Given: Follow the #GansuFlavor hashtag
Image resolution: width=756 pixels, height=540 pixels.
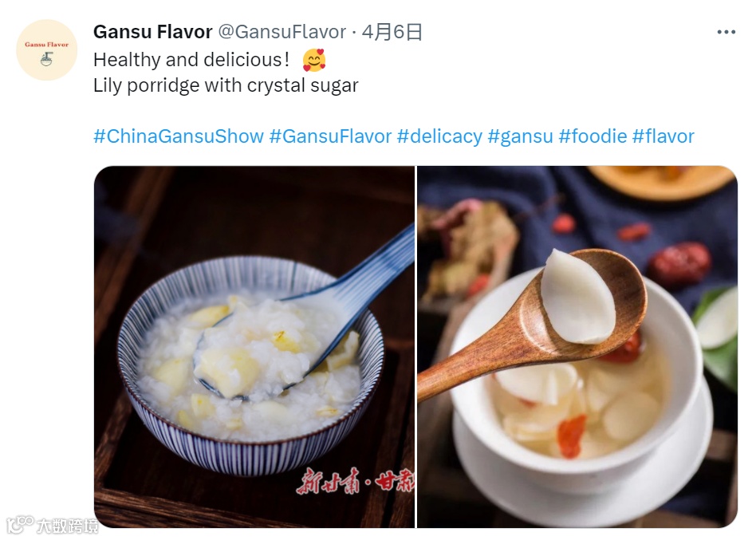Looking at the screenshot, I should click(x=330, y=136).
